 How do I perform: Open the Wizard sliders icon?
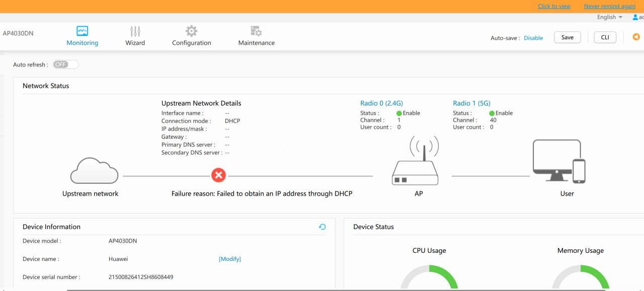135,32
